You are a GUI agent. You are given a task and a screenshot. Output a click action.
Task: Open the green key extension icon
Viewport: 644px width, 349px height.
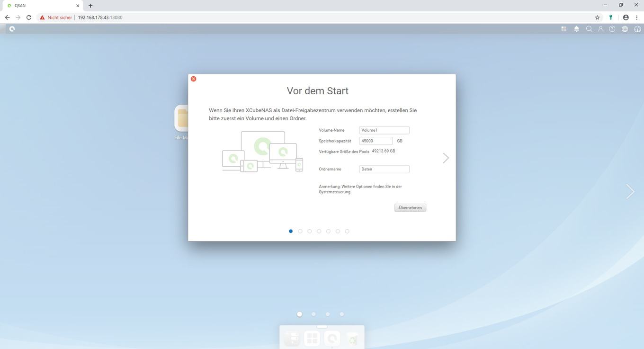[x=611, y=18]
